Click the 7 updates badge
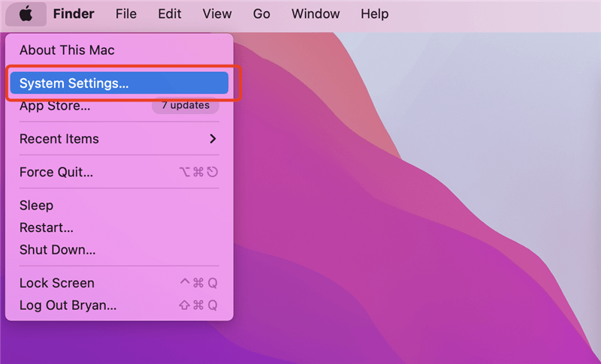The image size is (601, 364). pos(186,105)
